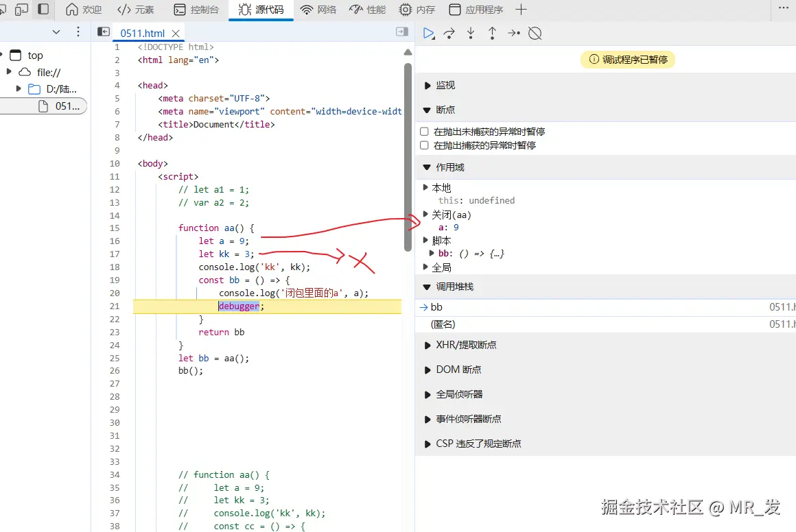This screenshot has width=796, height=532.
Task: Select the top frame in the file tree
Action: pyautogui.click(x=35, y=56)
